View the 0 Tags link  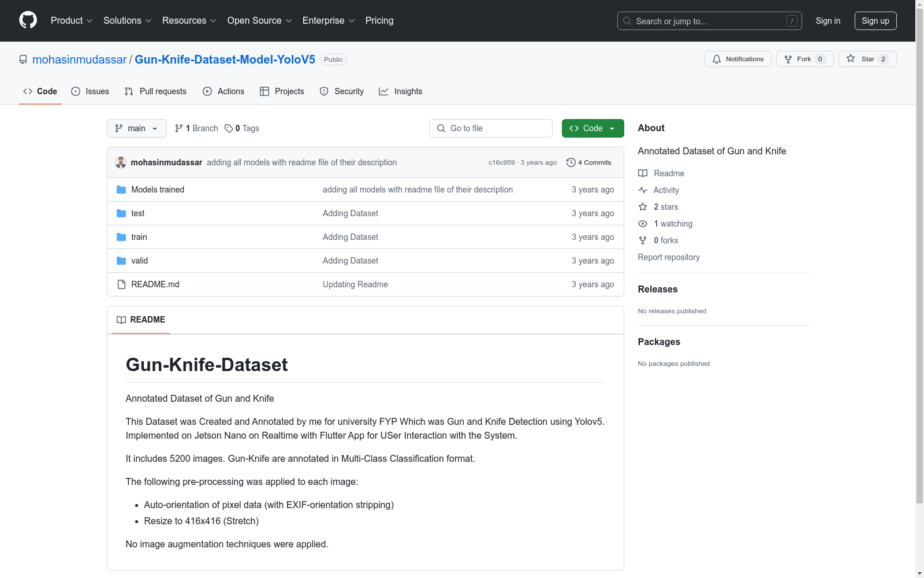242,128
